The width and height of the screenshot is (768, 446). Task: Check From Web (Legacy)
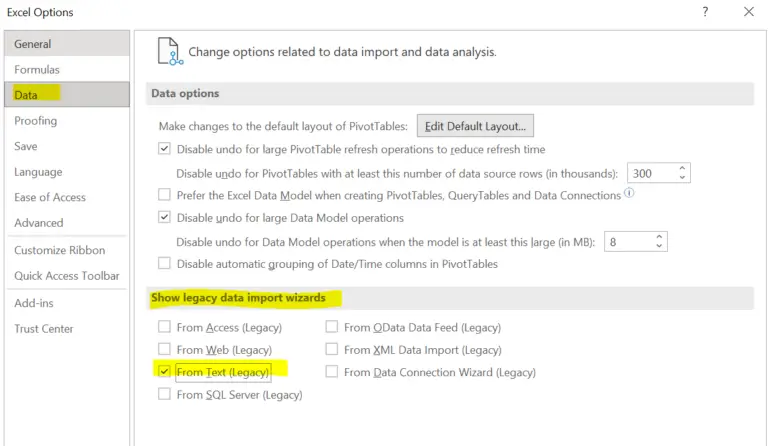coord(164,349)
